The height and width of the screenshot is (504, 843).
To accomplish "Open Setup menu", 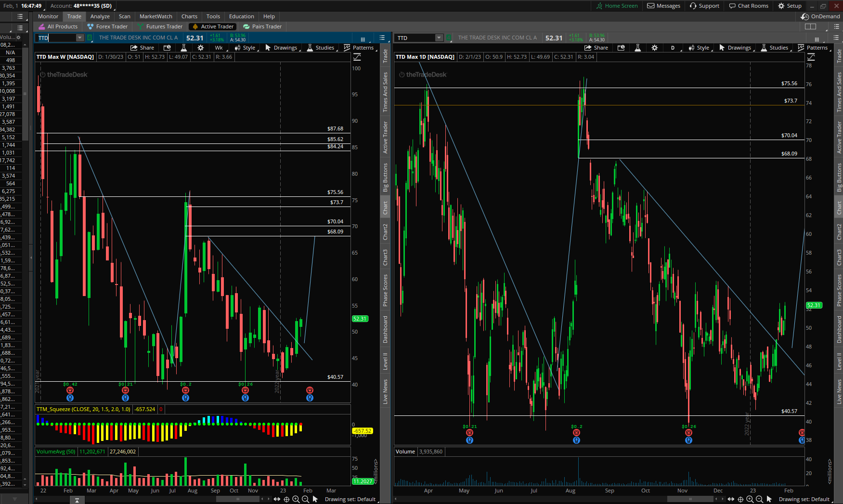I will pyautogui.click(x=790, y=6).
